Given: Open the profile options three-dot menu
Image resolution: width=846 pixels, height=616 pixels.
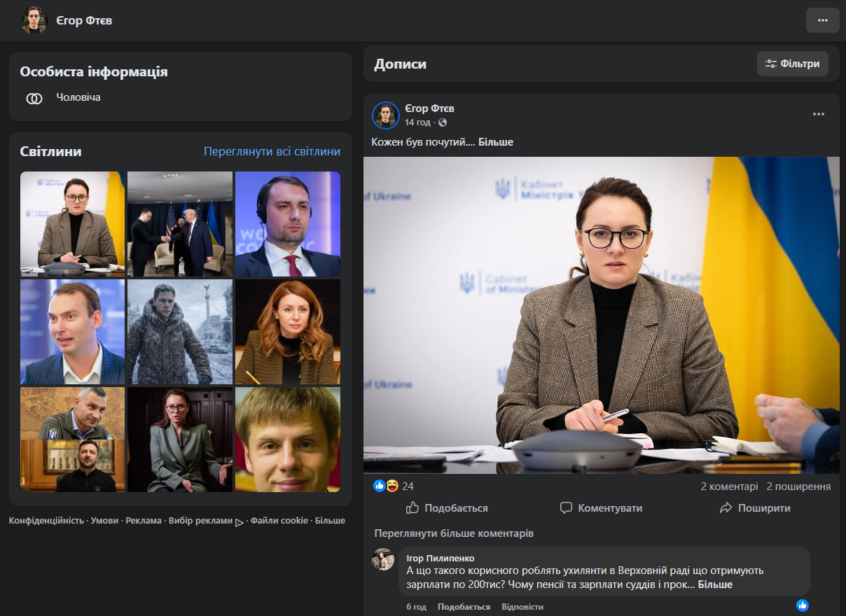Looking at the screenshot, I should [x=822, y=20].
